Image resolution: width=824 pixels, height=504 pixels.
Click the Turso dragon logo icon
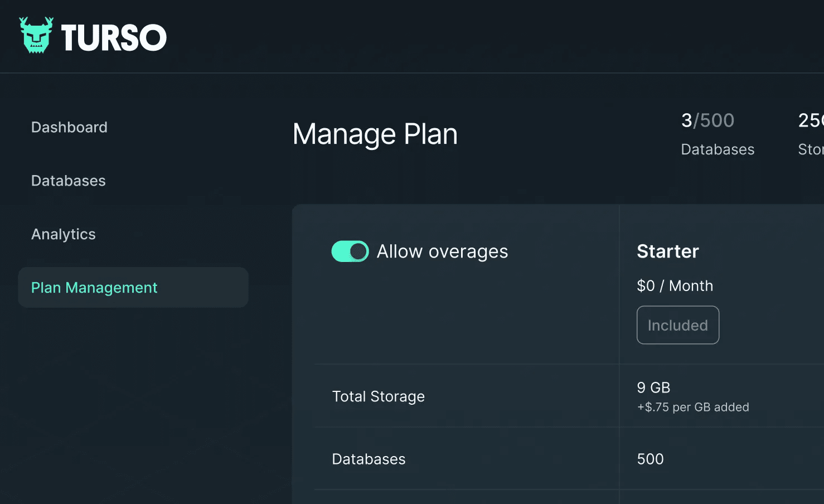point(36,35)
